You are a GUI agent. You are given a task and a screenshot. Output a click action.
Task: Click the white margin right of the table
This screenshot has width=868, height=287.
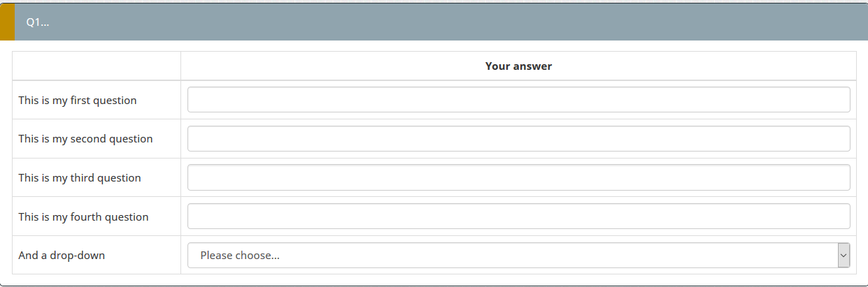862,161
